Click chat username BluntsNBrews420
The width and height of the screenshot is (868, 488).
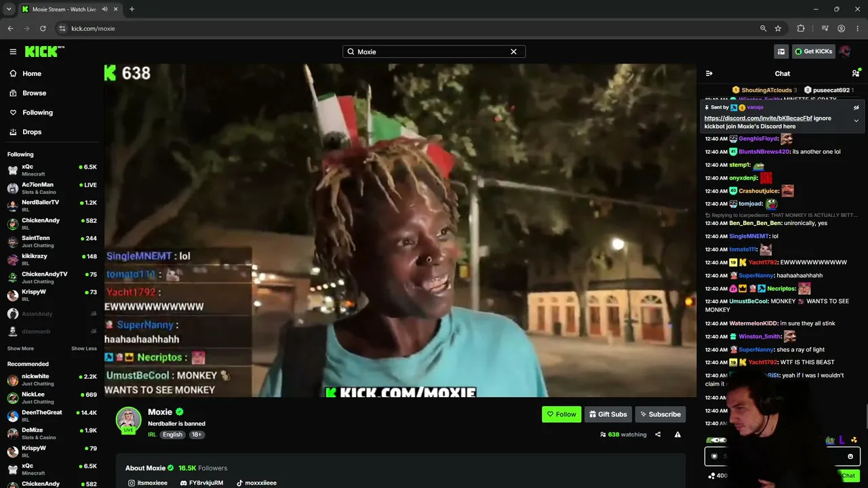[764, 152]
